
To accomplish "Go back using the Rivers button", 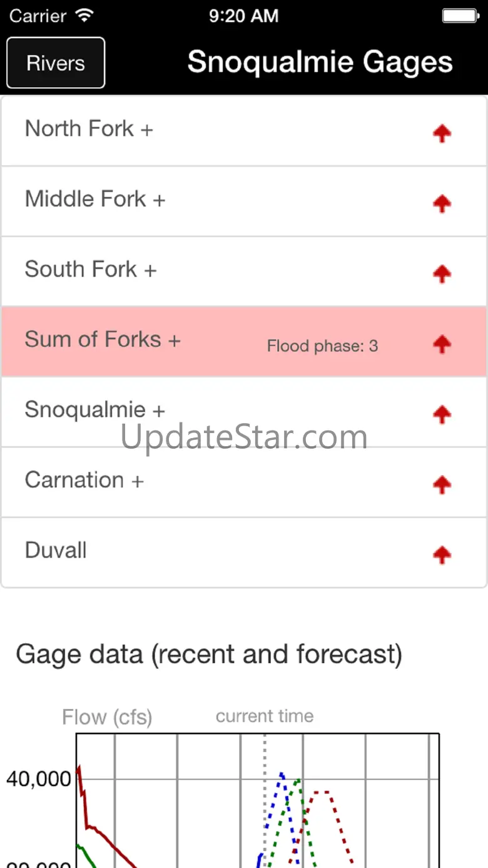I will (56, 63).
